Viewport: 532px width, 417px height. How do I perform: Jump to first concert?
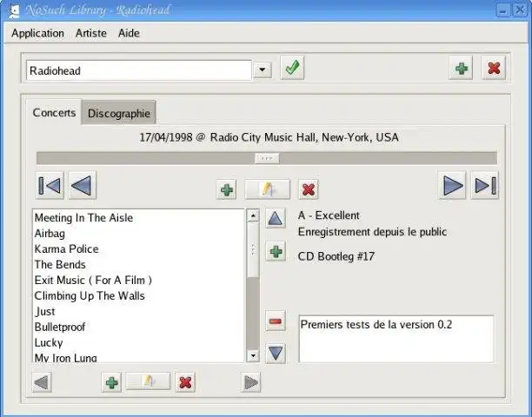click(x=50, y=185)
